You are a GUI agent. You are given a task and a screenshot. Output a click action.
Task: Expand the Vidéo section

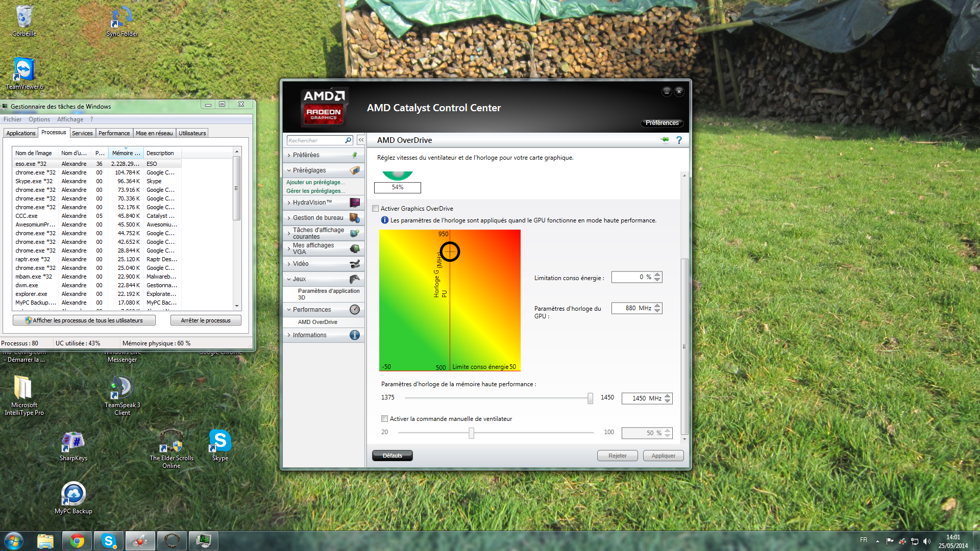(301, 264)
